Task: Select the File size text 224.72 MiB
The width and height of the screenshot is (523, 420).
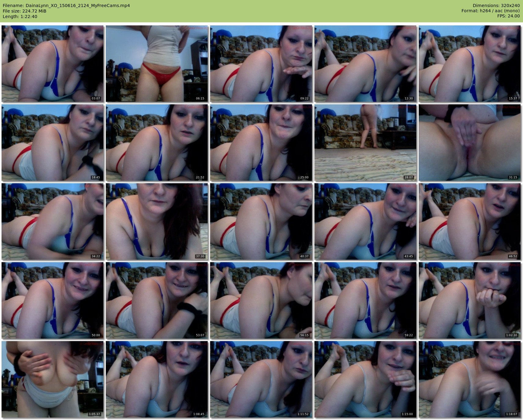Action: (x=24, y=11)
